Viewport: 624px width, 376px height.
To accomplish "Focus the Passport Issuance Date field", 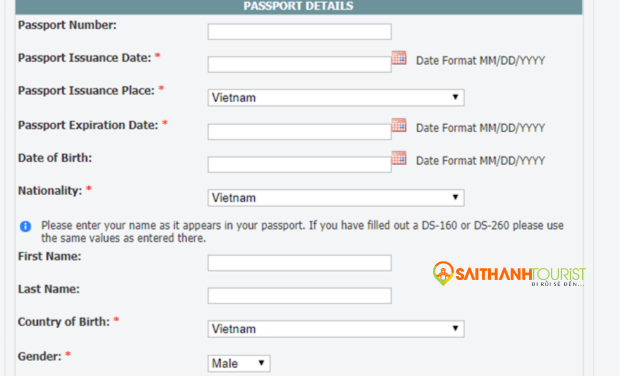I will (299, 64).
